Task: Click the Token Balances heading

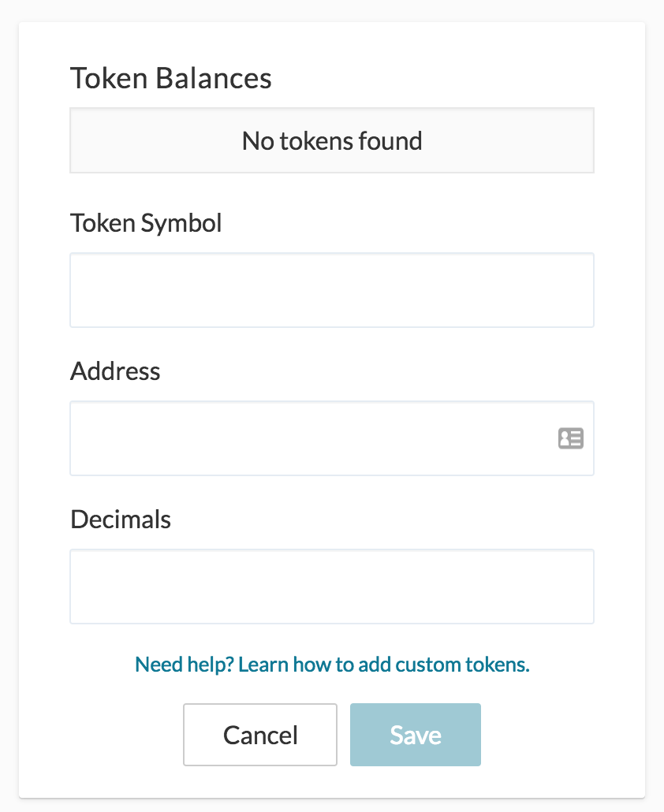Action: (x=170, y=78)
